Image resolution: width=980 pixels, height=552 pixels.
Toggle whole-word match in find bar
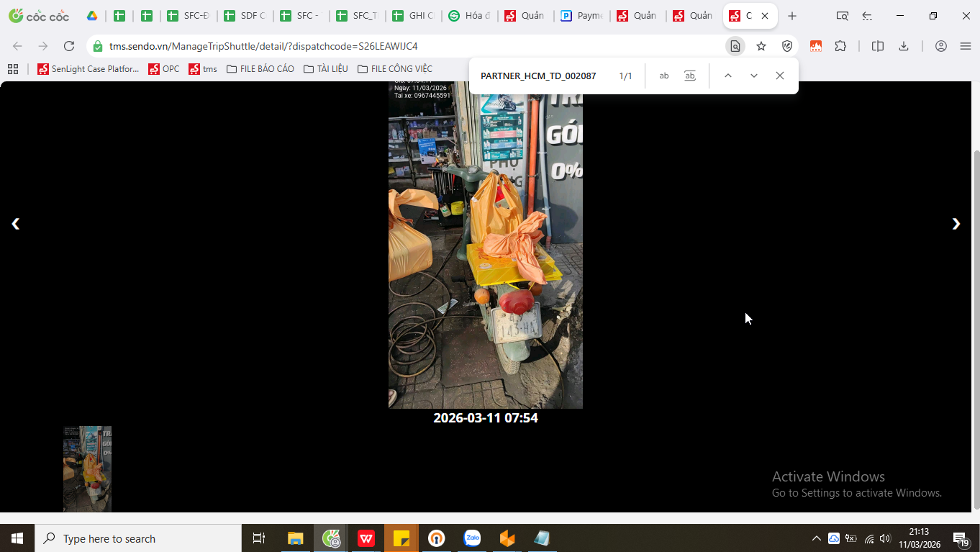click(690, 76)
